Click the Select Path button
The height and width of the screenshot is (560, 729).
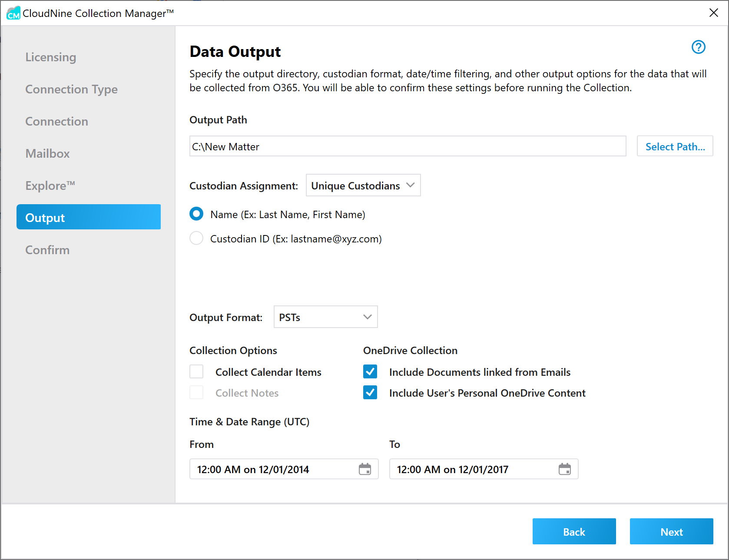[x=675, y=146]
